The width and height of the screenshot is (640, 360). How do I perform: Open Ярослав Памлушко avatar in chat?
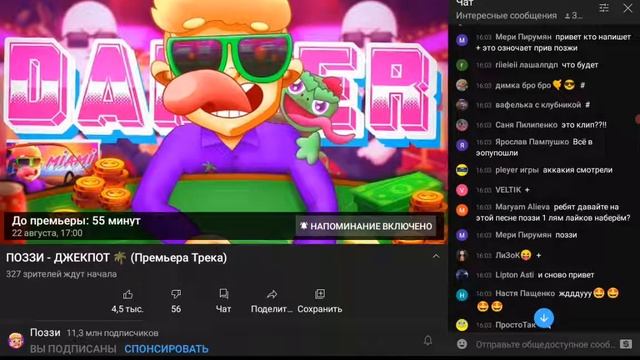pos(462,145)
